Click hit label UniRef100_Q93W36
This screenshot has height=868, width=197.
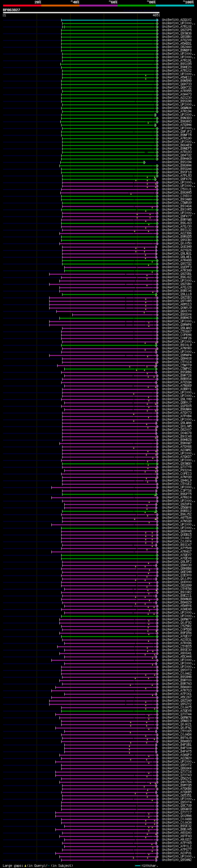pyautogui.click(x=177, y=33)
